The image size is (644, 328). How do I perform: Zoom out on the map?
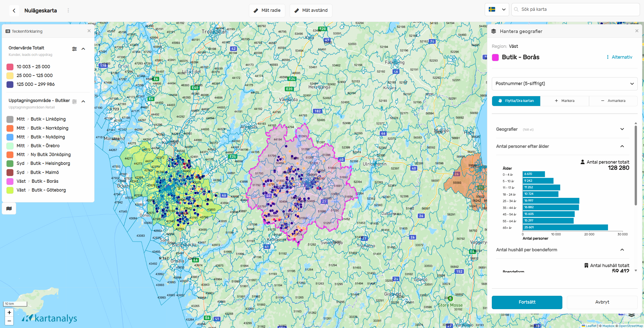[9, 321]
